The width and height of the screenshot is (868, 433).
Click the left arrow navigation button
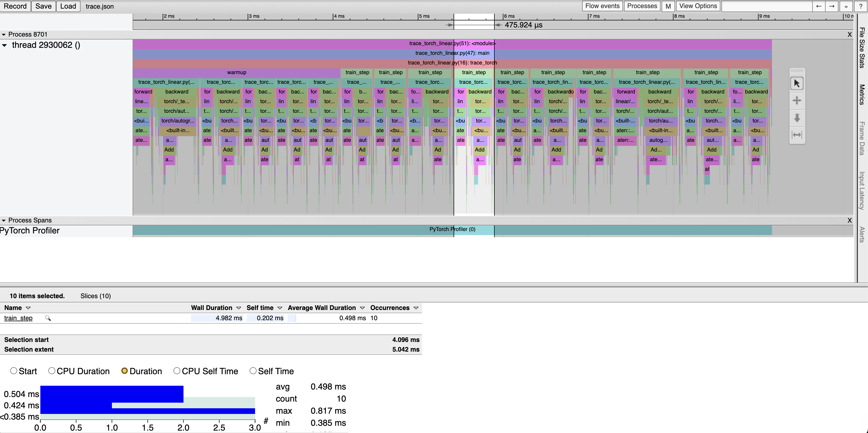[x=818, y=6]
